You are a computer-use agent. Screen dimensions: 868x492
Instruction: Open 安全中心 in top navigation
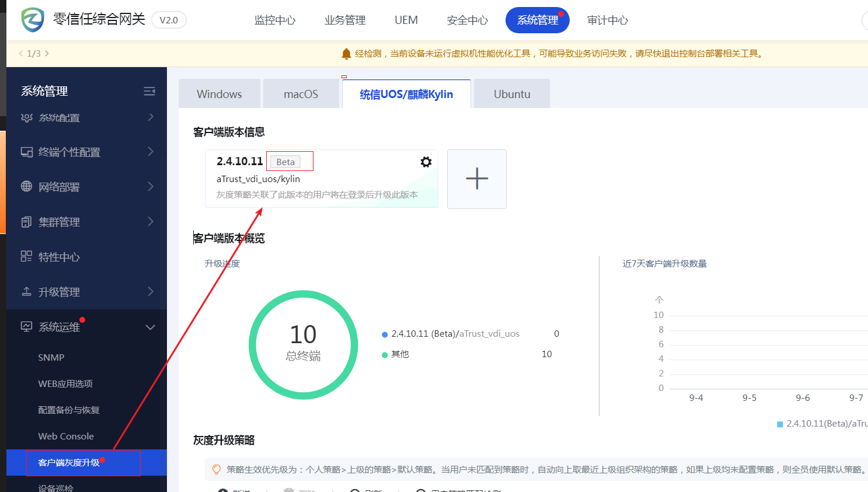point(467,20)
